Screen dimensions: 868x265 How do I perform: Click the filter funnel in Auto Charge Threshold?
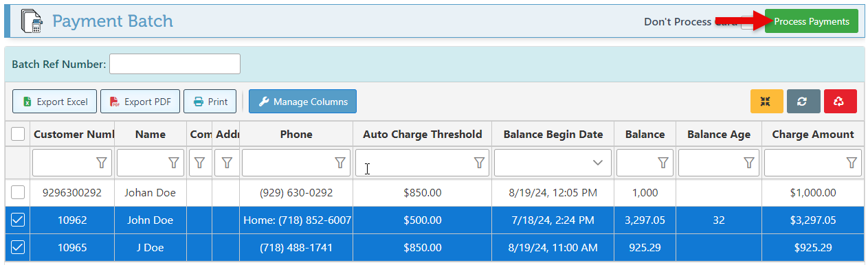pos(479,163)
